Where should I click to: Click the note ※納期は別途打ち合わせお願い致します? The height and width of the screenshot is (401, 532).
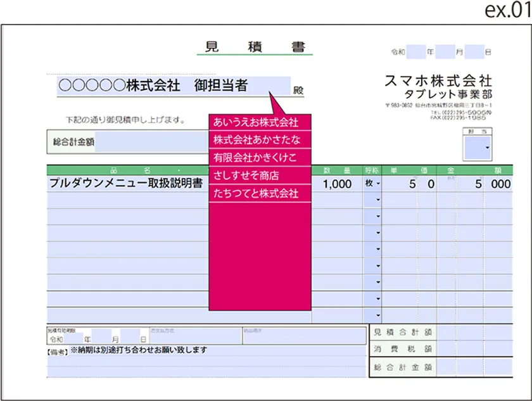pyautogui.click(x=139, y=350)
